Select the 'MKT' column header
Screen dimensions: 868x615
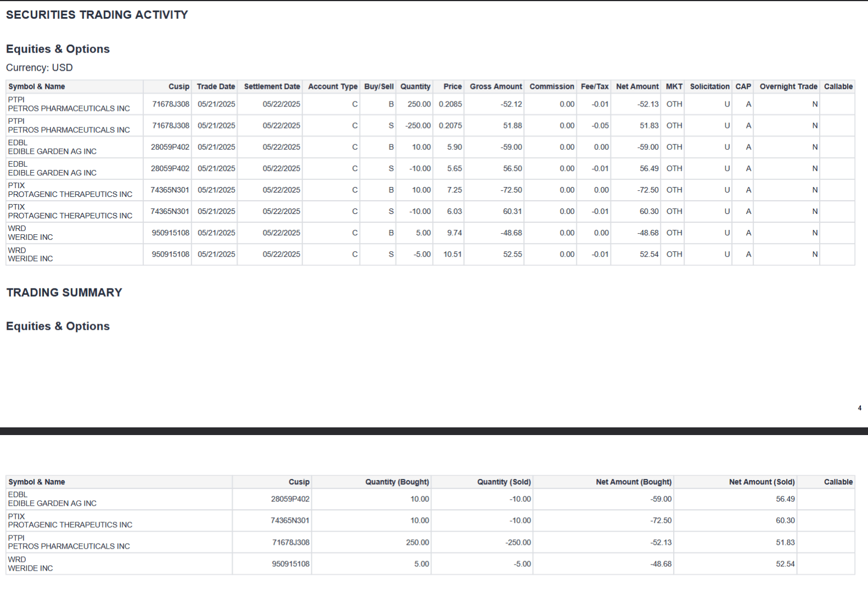[x=674, y=87]
